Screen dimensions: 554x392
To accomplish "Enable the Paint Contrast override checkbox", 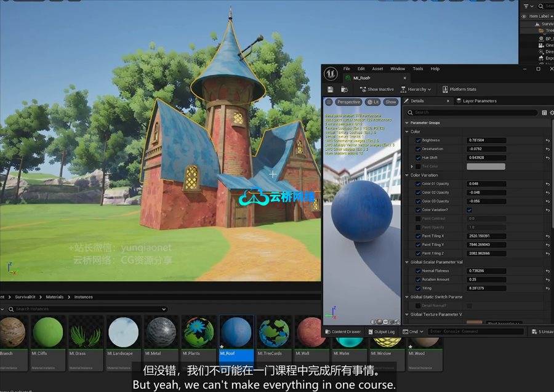I will (418, 218).
